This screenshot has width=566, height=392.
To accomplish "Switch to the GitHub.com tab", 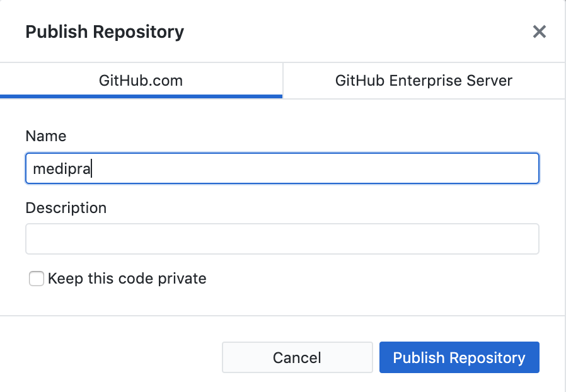I will [x=141, y=81].
